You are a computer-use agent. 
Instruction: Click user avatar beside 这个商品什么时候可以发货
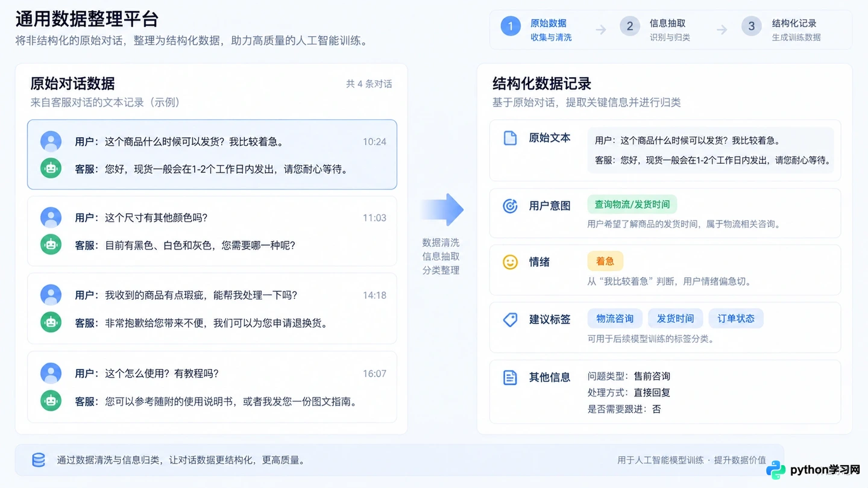click(x=51, y=142)
